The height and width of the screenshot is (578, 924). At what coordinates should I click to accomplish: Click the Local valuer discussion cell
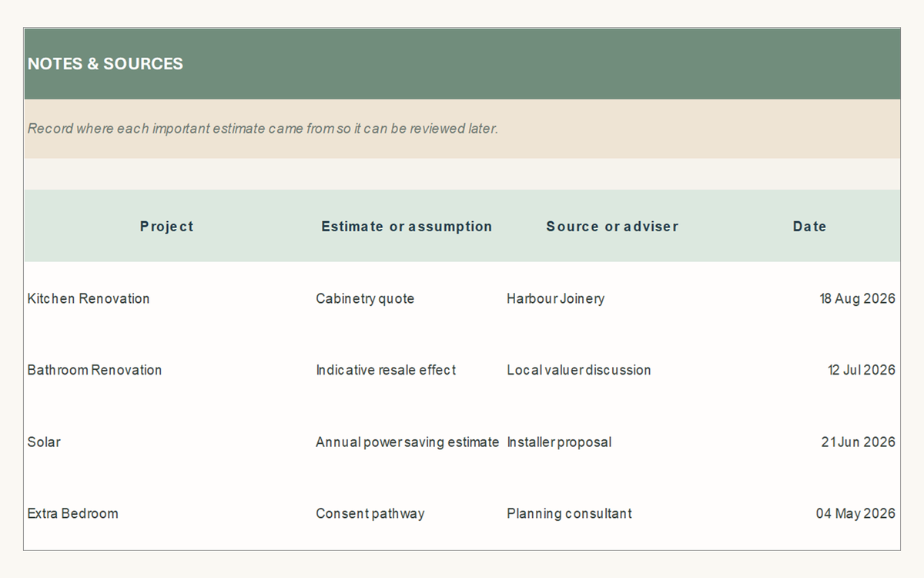click(579, 370)
